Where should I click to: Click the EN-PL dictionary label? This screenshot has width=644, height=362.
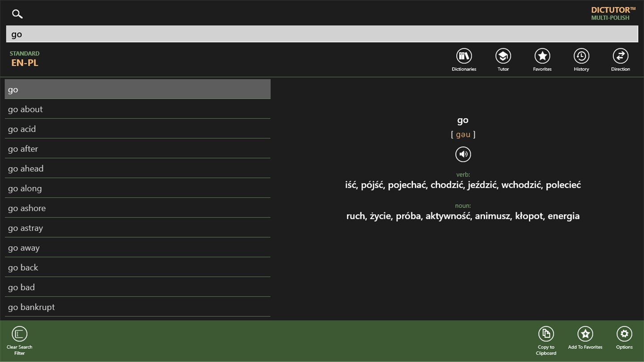click(25, 63)
